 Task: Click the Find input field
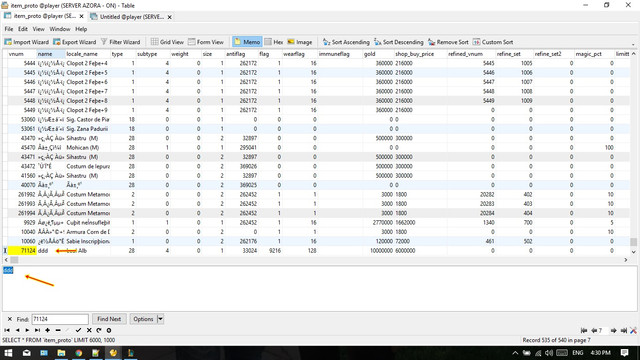(x=60, y=319)
